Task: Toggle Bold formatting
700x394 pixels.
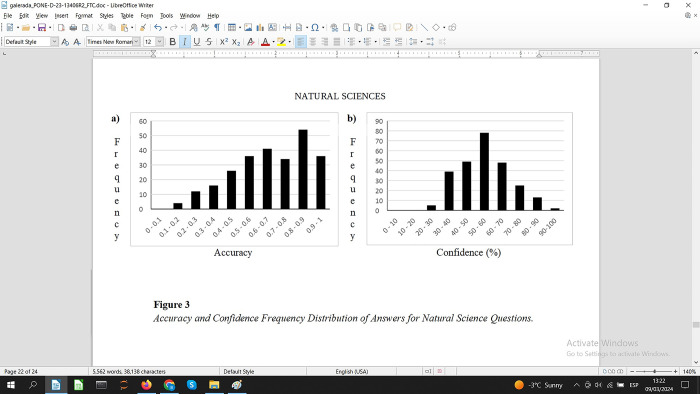Action: 172,41
